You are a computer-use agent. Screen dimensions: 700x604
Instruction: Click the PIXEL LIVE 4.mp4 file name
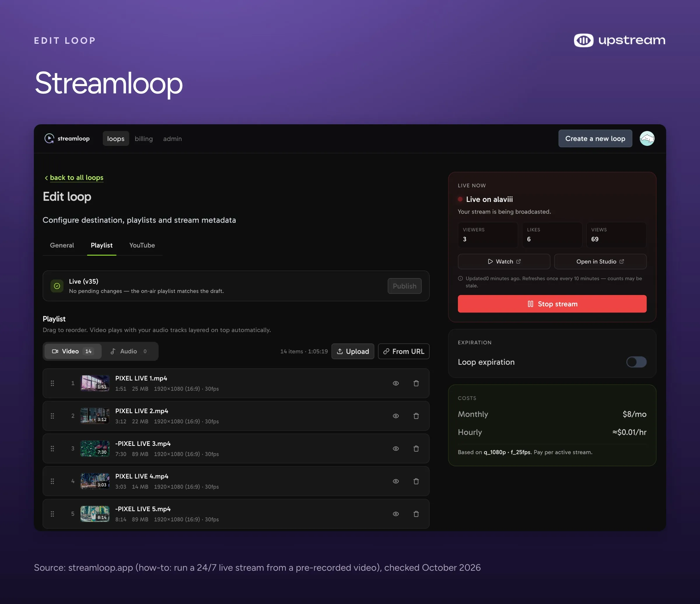[141, 476]
